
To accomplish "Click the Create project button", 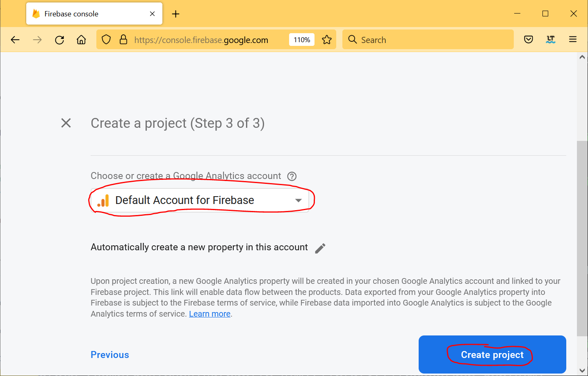I will (492, 355).
